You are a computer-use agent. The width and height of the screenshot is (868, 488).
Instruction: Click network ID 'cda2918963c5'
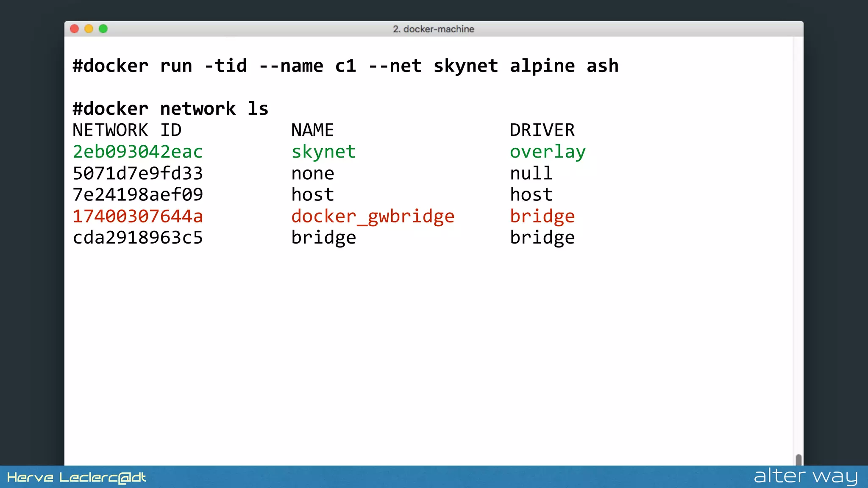(x=138, y=238)
